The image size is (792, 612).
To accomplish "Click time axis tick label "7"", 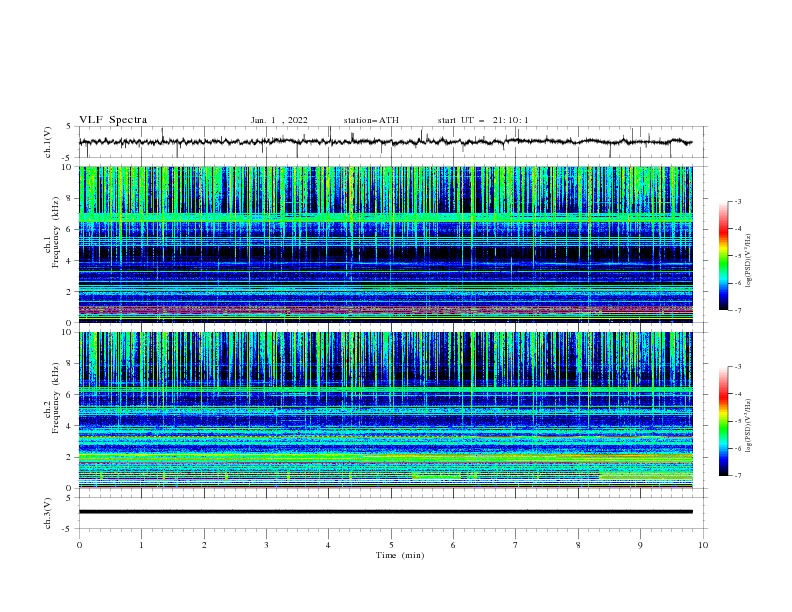I will [x=516, y=545].
